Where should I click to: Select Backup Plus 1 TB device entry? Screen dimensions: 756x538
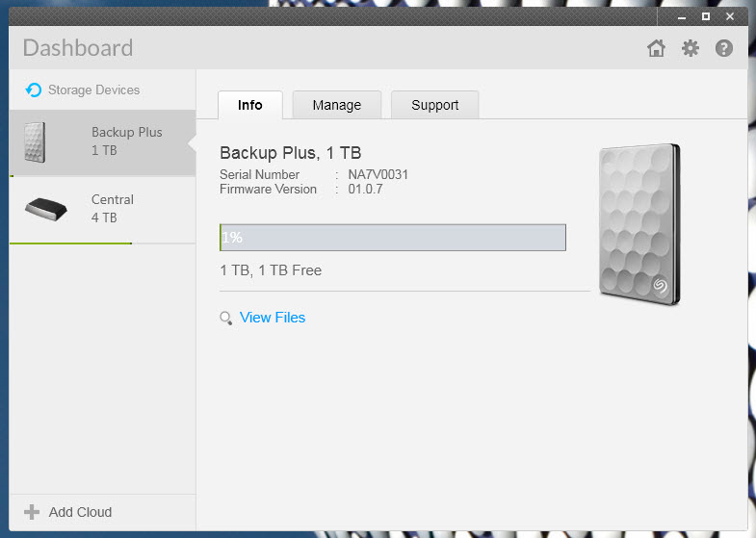pos(103,142)
